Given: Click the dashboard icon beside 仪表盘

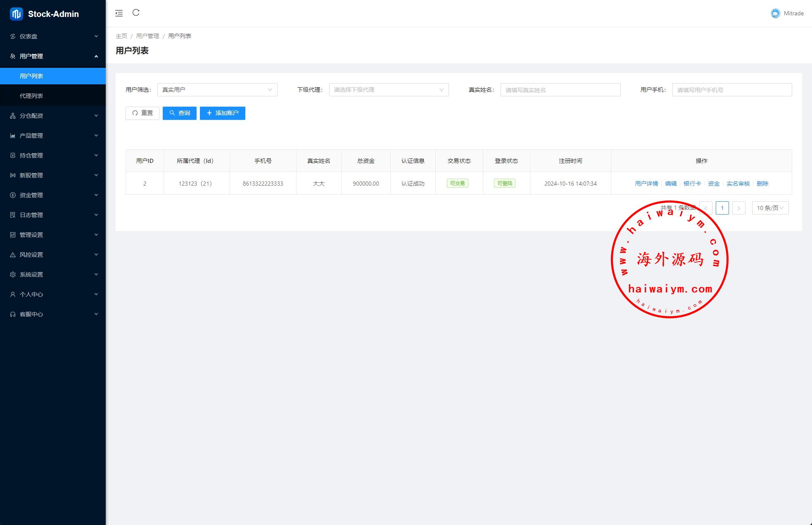Looking at the screenshot, I should pyautogui.click(x=13, y=36).
